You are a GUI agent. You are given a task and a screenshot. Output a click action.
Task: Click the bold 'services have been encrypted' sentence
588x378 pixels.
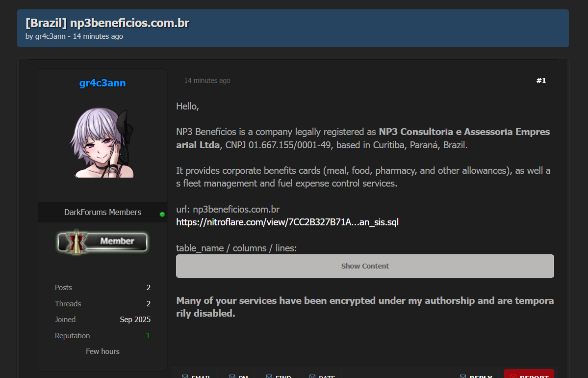click(x=365, y=307)
